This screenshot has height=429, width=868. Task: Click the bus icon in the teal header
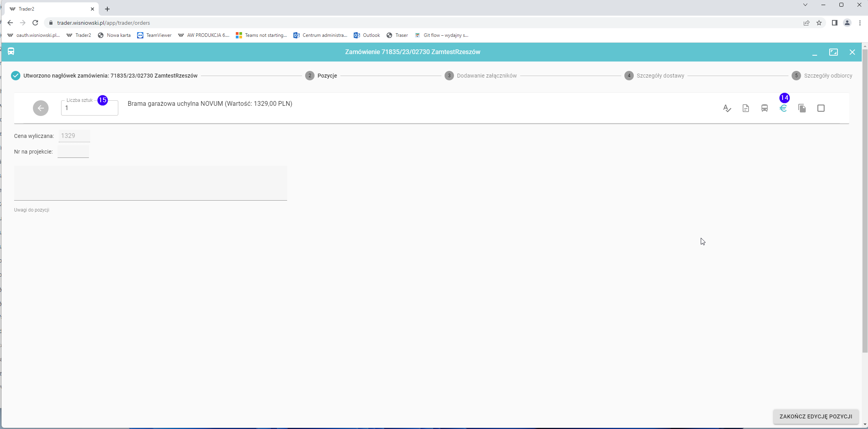coord(11,52)
